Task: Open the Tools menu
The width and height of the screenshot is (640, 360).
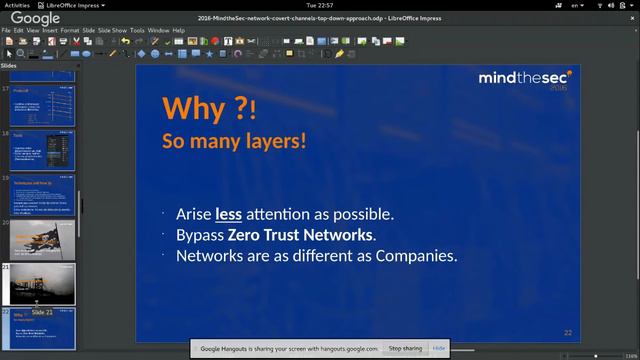Action: (137, 30)
